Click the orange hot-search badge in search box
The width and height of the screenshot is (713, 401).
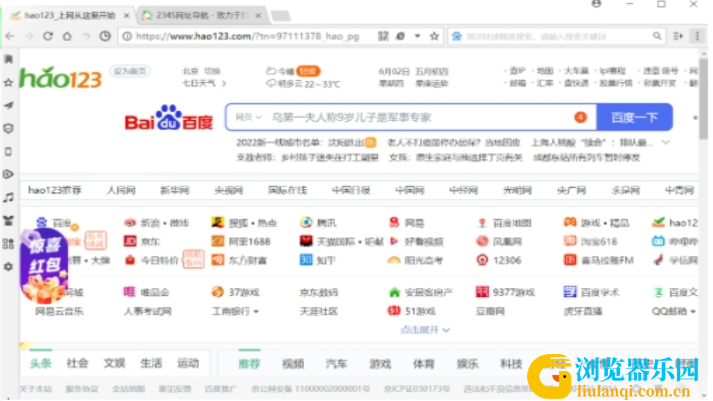[580, 117]
